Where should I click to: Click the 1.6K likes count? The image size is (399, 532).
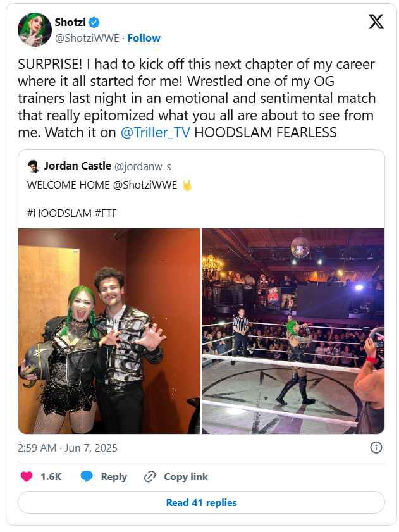(51, 476)
